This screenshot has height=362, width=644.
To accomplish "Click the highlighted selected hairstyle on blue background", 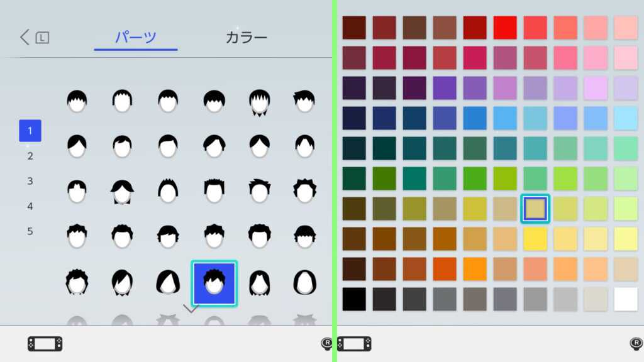I will point(214,283).
